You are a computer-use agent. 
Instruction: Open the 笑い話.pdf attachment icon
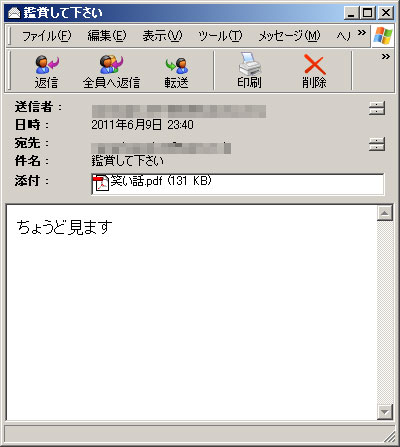point(101,183)
